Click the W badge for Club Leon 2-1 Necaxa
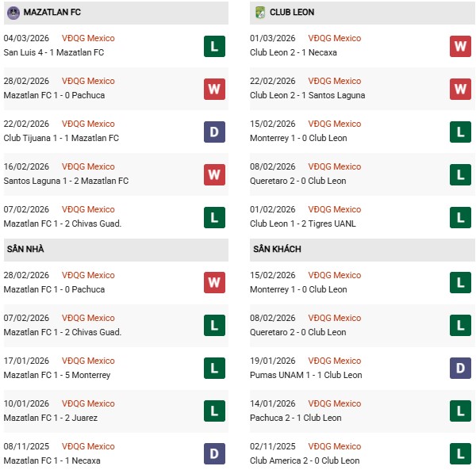Image resolution: width=476 pixels, height=470 pixels. pyautogui.click(x=460, y=46)
